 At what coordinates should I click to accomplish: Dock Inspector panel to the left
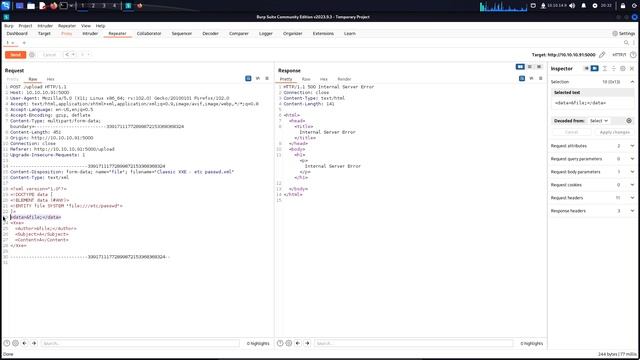pyautogui.click(x=586, y=69)
